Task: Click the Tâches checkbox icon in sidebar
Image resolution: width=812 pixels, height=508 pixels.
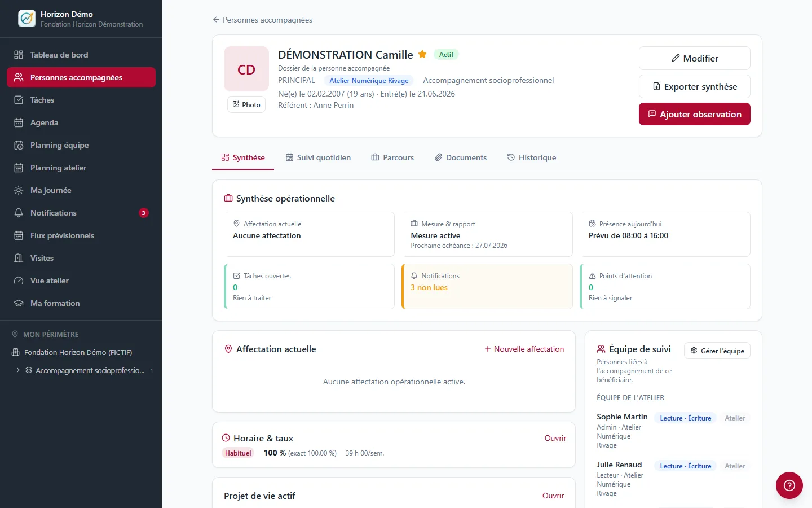Action: coord(19,100)
